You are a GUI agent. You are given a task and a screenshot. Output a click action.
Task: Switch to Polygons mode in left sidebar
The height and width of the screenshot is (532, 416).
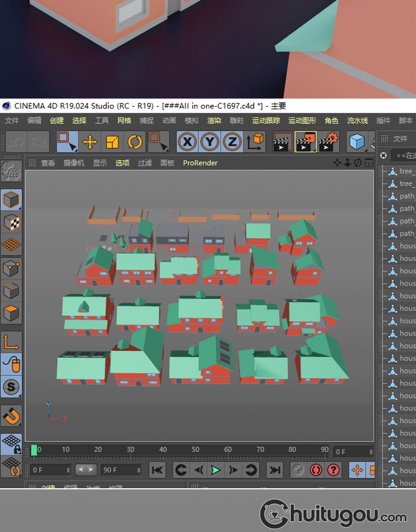click(12, 314)
